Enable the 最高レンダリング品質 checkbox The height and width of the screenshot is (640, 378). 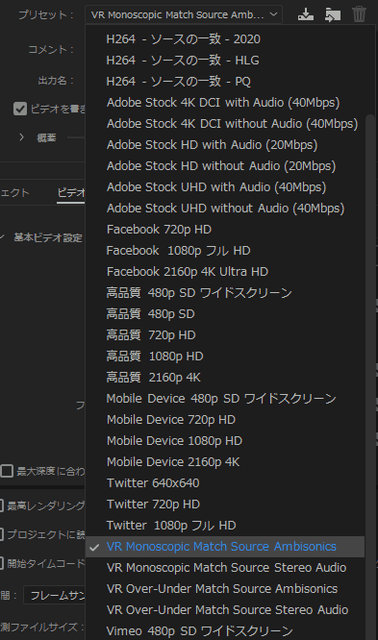[x=2, y=506]
